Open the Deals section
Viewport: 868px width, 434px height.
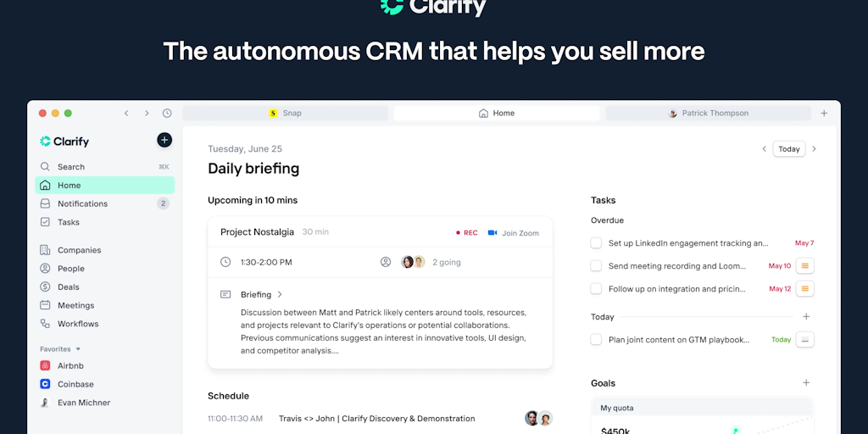click(x=104, y=287)
